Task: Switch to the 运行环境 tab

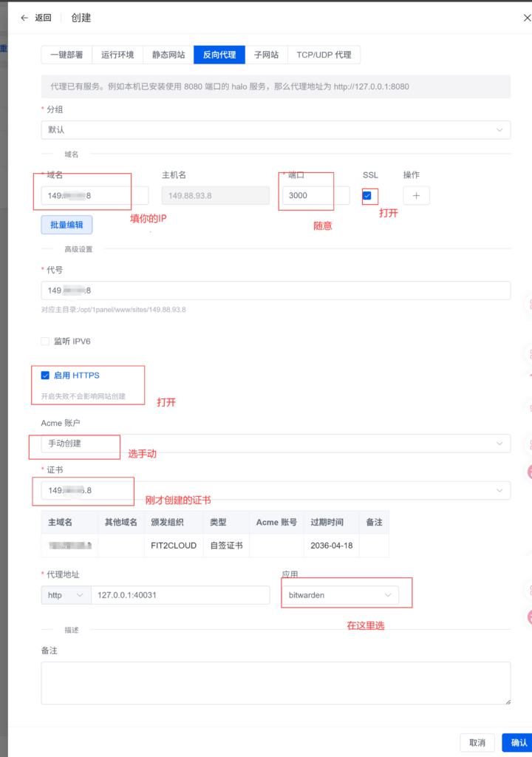Action: click(x=117, y=55)
